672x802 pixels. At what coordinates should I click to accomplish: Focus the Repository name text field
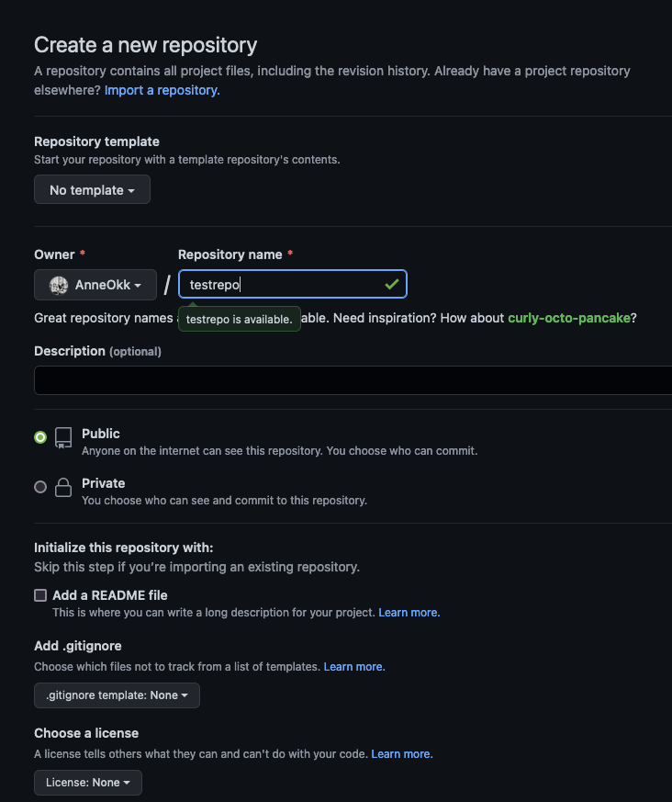[285, 285]
